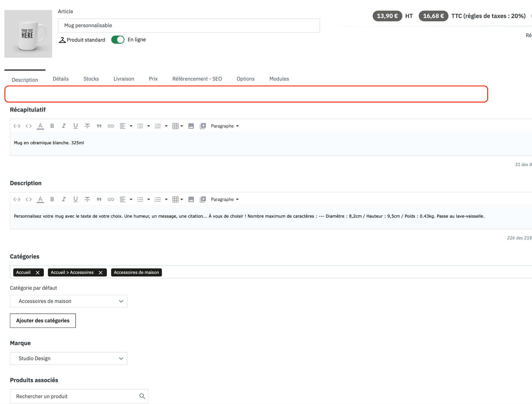
Task: Click Rechercher un produit search field
Action: pyautogui.click(x=75, y=396)
